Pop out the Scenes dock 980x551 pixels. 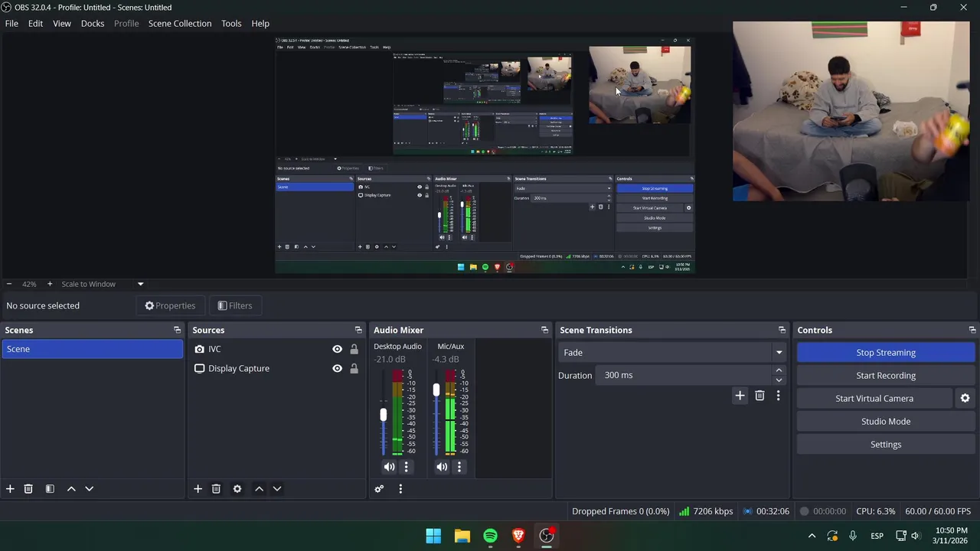[178, 330]
